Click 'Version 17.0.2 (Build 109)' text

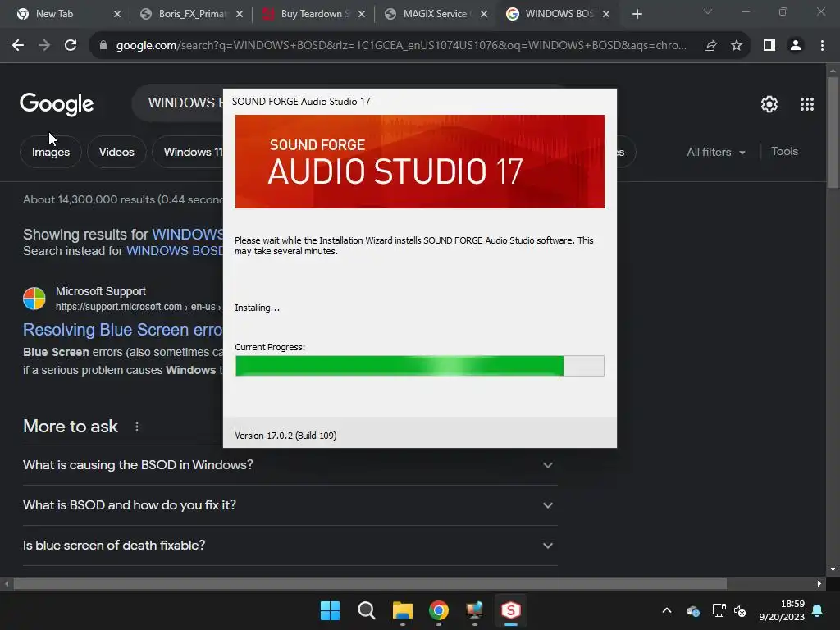pyautogui.click(x=285, y=436)
